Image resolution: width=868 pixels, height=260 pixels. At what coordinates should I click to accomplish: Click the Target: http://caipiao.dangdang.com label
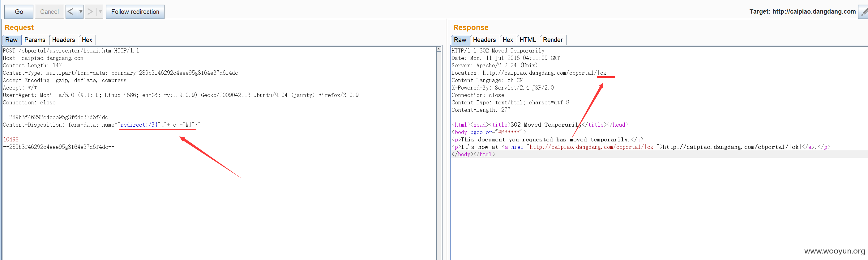coord(802,11)
